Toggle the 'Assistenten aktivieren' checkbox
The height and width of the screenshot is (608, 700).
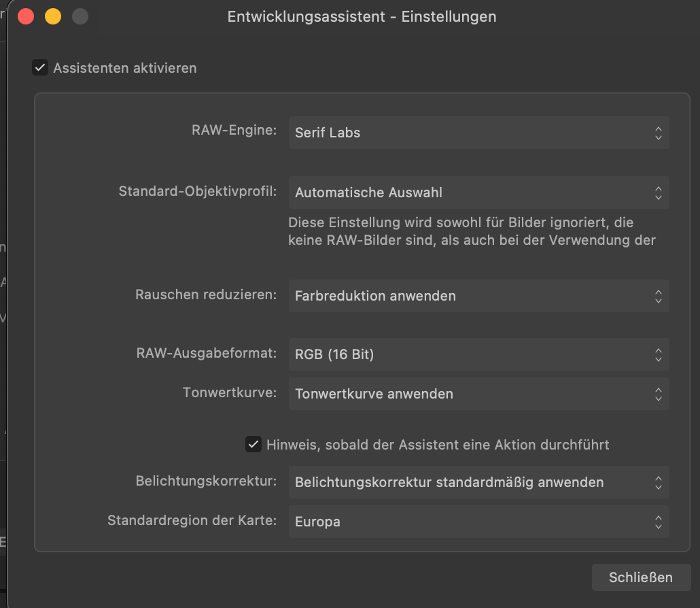click(40, 68)
